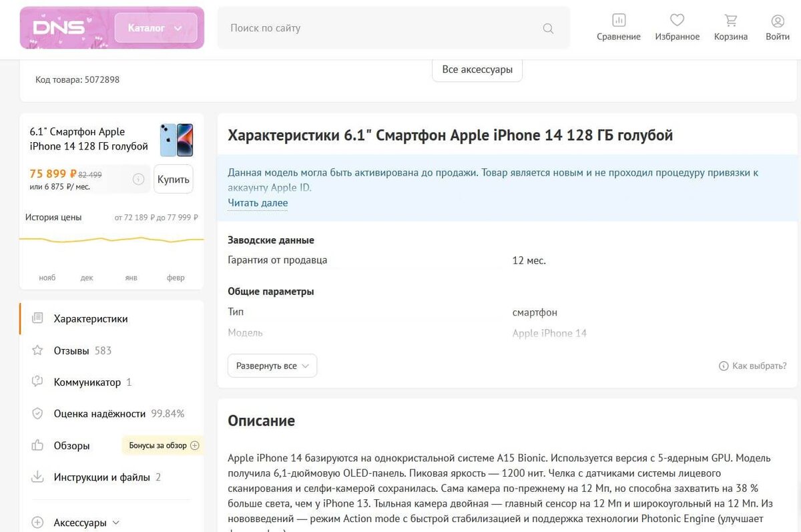Viewport: 801px width, 532px height.
Task: Click the price info circle icon
Action: 138,179
